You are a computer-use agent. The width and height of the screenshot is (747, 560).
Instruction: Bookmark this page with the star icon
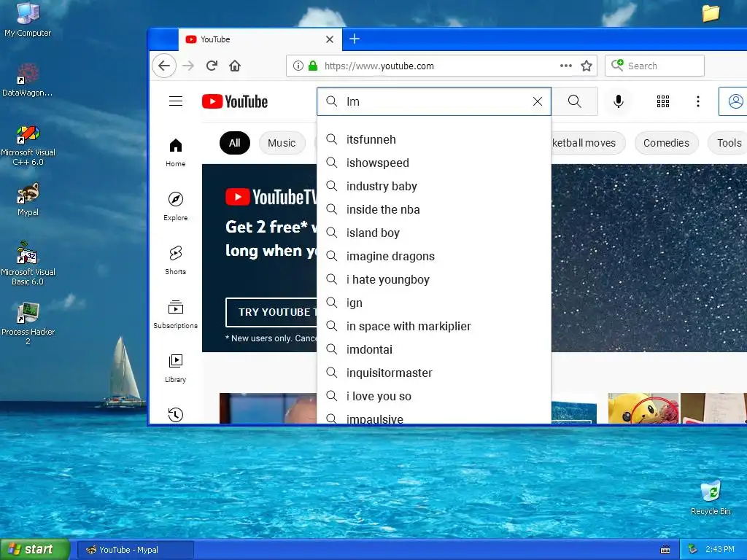tap(587, 66)
